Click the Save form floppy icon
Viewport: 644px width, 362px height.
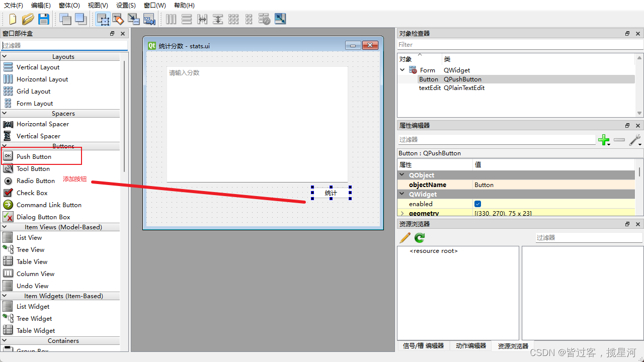[44, 19]
